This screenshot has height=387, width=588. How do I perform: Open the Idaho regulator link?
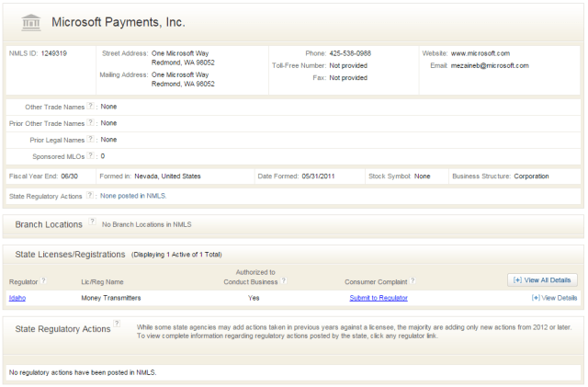pos(17,298)
